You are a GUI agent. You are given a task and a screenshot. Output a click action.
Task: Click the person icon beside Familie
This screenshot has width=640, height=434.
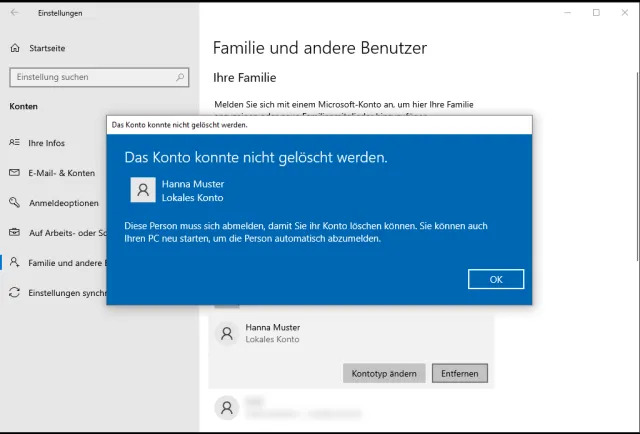pos(14,262)
